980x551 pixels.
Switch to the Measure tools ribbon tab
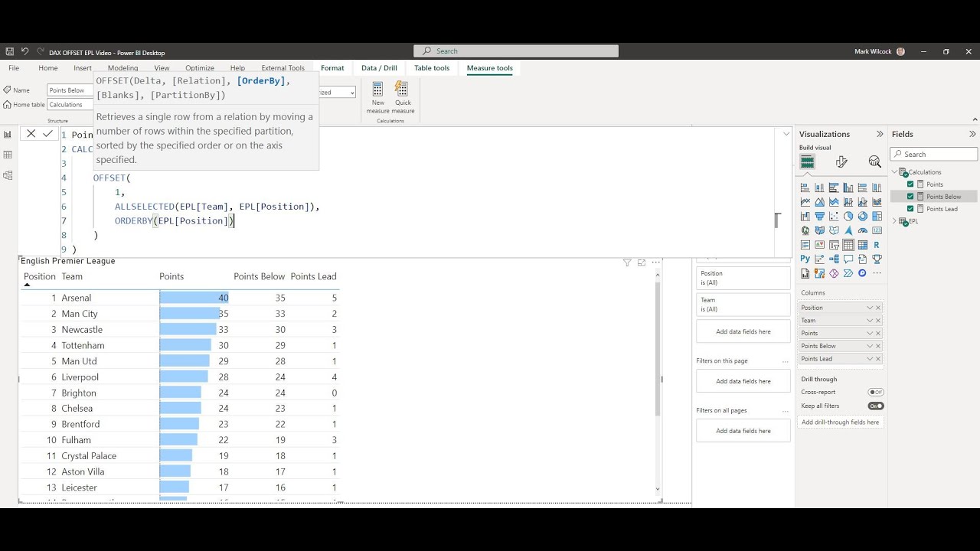tap(490, 68)
